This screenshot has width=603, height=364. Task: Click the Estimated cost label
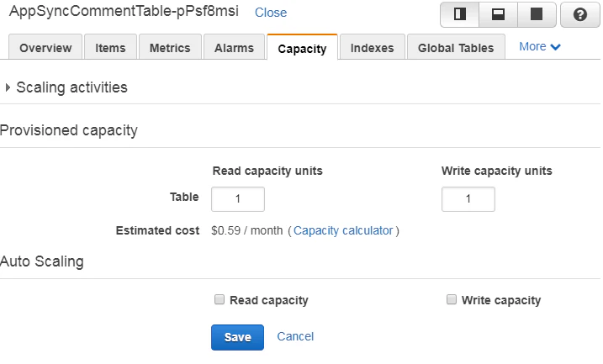pos(157,230)
